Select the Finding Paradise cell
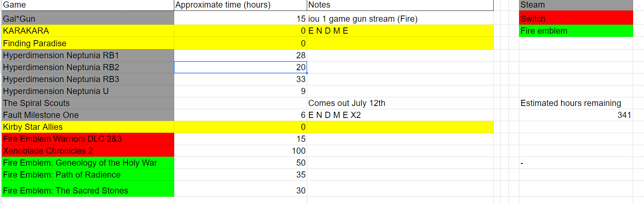The height and width of the screenshot is (204, 644). pos(88,43)
